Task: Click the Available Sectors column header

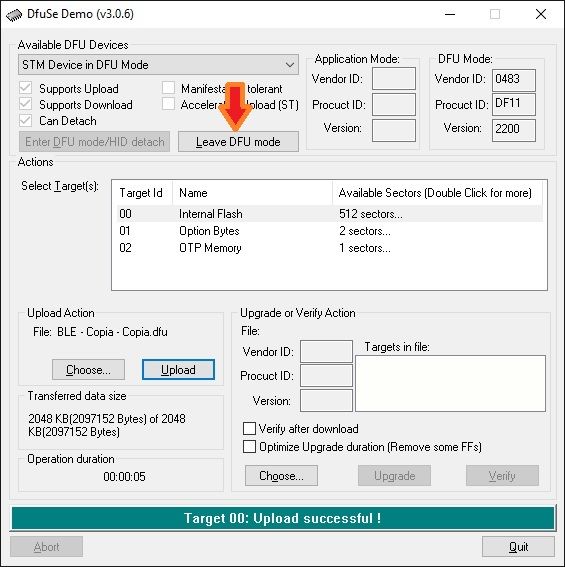Action: point(437,193)
